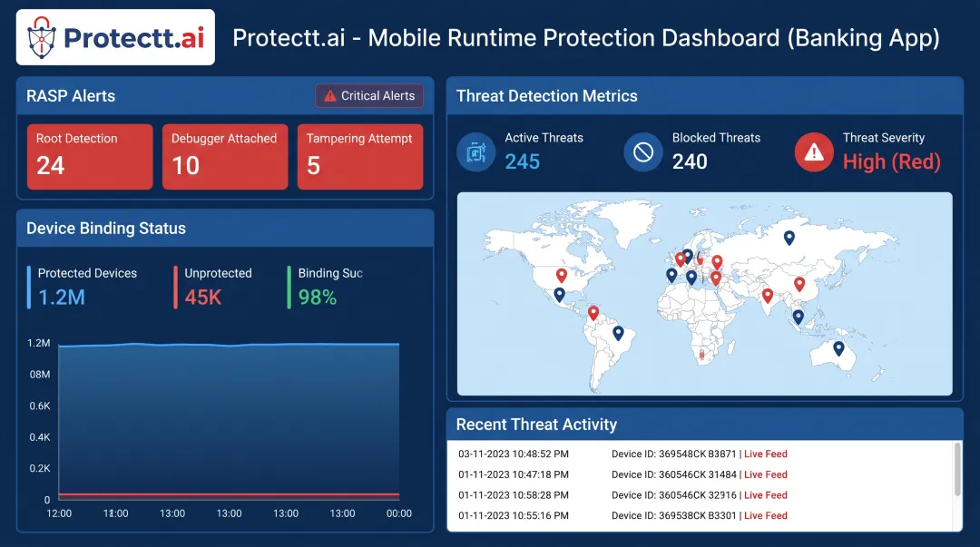Click the 08M y-axis label
Image resolution: width=980 pixels, height=547 pixels.
click(x=40, y=375)
